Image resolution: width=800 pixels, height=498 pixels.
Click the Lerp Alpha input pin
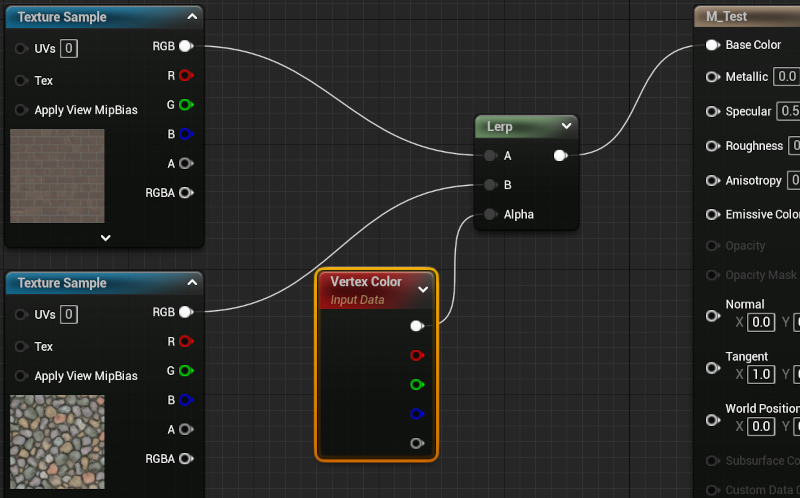489,214
